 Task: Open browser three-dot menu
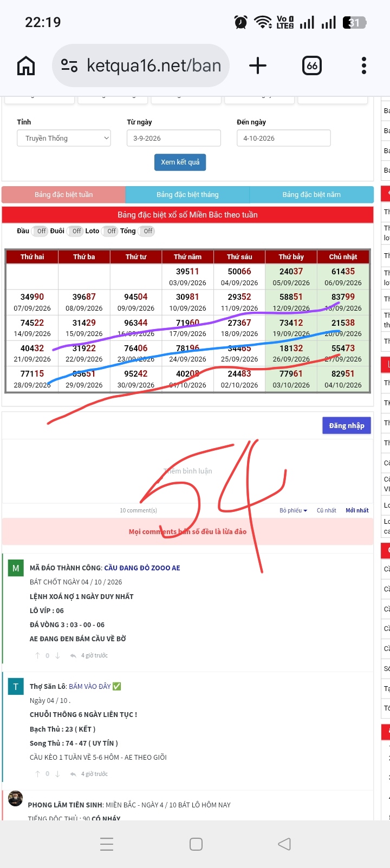364,65
